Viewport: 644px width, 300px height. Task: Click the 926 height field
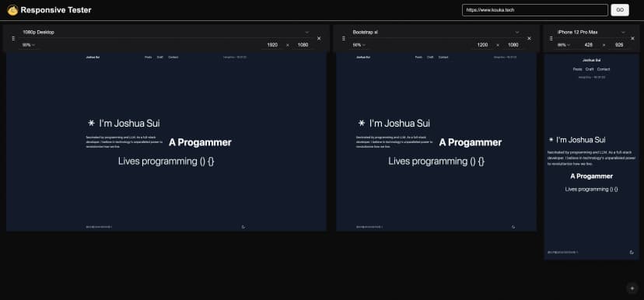coord(619,45)
